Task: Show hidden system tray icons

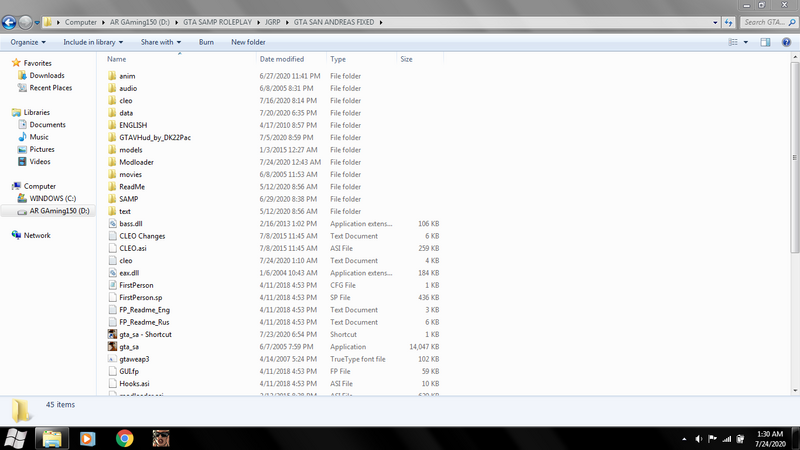Action: (684, 439)
